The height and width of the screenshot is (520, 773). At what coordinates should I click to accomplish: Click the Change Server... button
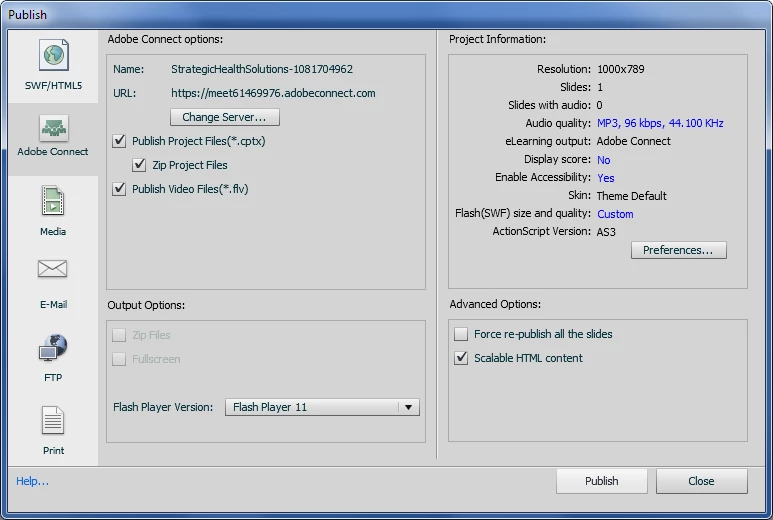225,117
